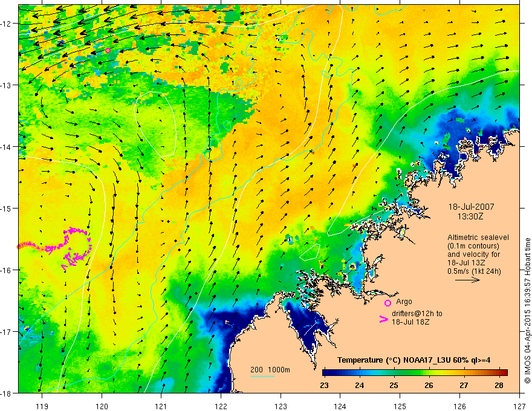Screen dimensions: 532x411
Task: Click the 0.5m/s velocity scale arrow
Action: click(x=467, y=280)
